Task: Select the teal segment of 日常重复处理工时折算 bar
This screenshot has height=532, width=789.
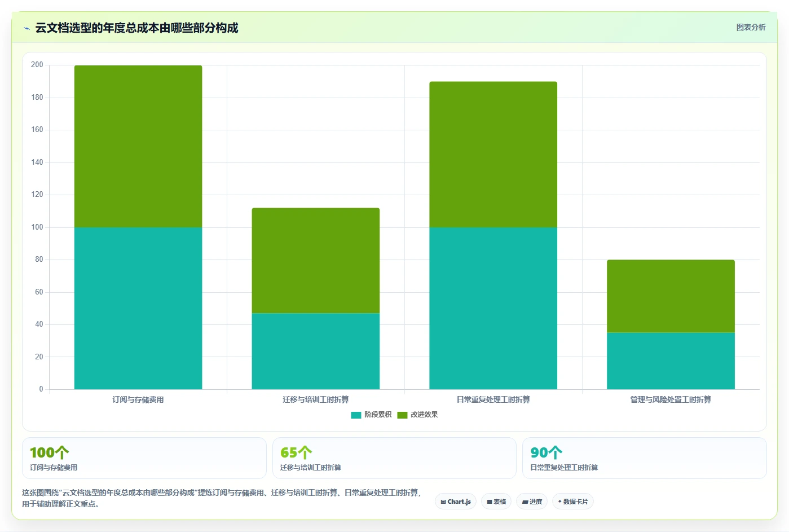Action: click(493, 308)
